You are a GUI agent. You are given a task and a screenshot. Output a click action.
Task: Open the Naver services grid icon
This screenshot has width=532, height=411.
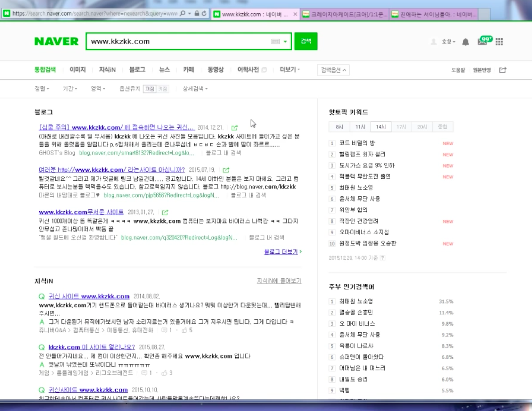tap(499, 42)
